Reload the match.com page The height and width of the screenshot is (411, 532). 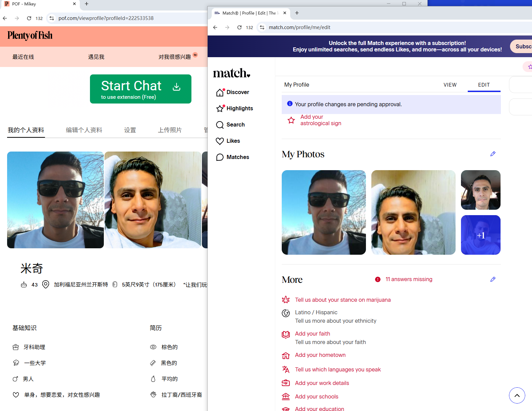[x=239, y=27]
